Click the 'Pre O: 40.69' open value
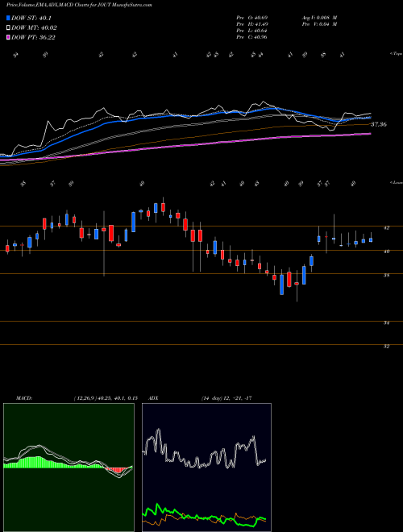Viewport: 403px width, 532px height. 252,17
